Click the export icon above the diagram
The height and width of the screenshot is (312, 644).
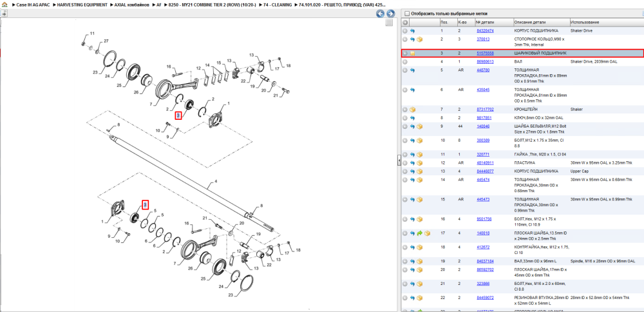pos(4,14)
